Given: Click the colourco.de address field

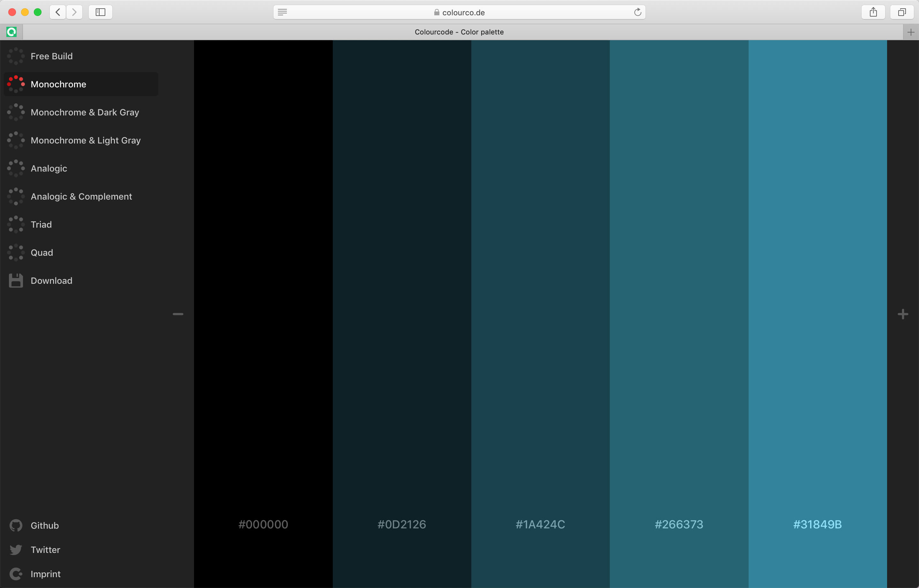Looking at the screenshot, I should 459,12.
